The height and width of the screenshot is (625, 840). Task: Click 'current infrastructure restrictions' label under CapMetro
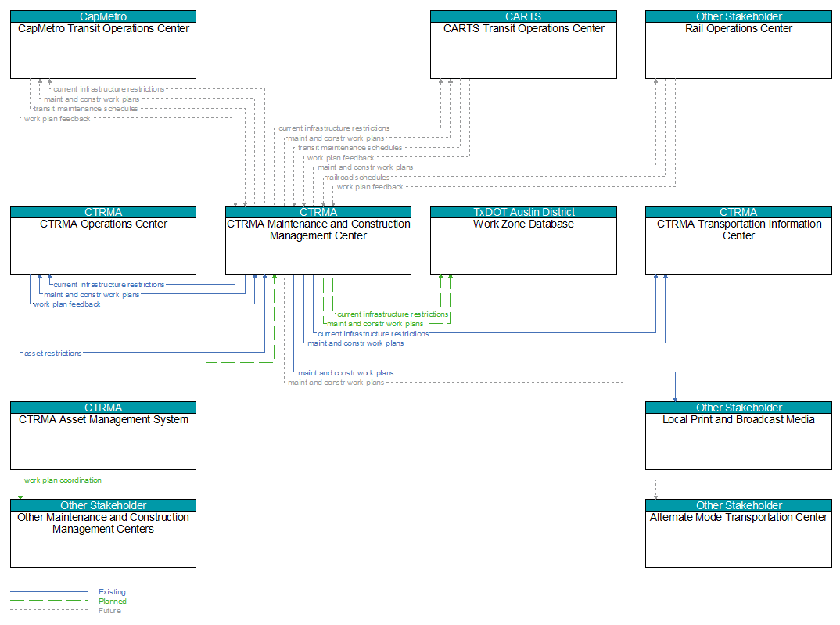[109, 89]
